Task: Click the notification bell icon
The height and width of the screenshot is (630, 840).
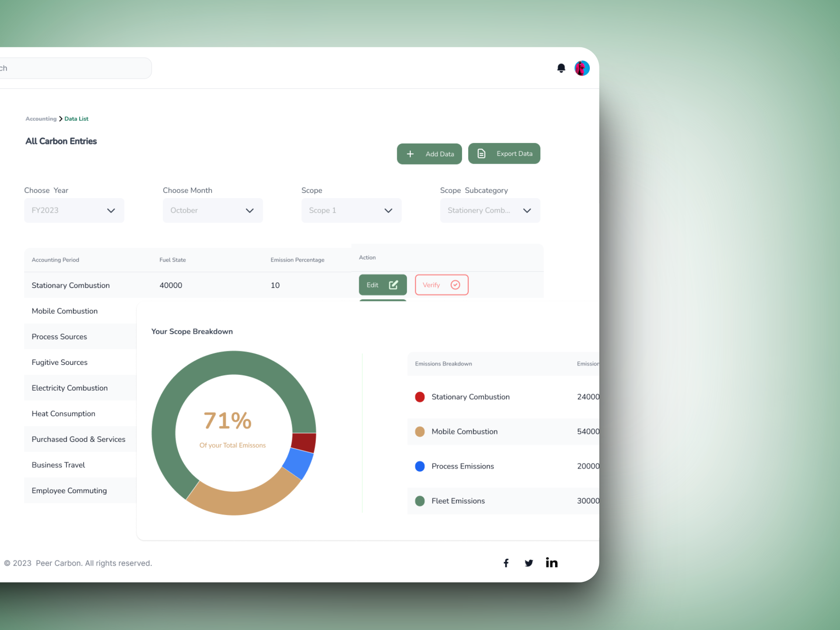Action: pos(561,67)
